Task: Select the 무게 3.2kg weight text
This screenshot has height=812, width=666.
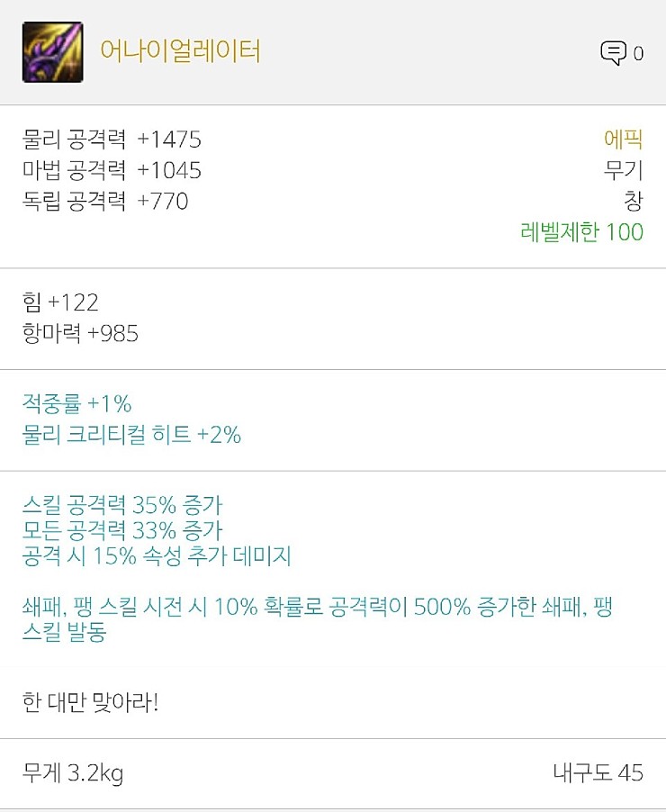Action: 72,773
